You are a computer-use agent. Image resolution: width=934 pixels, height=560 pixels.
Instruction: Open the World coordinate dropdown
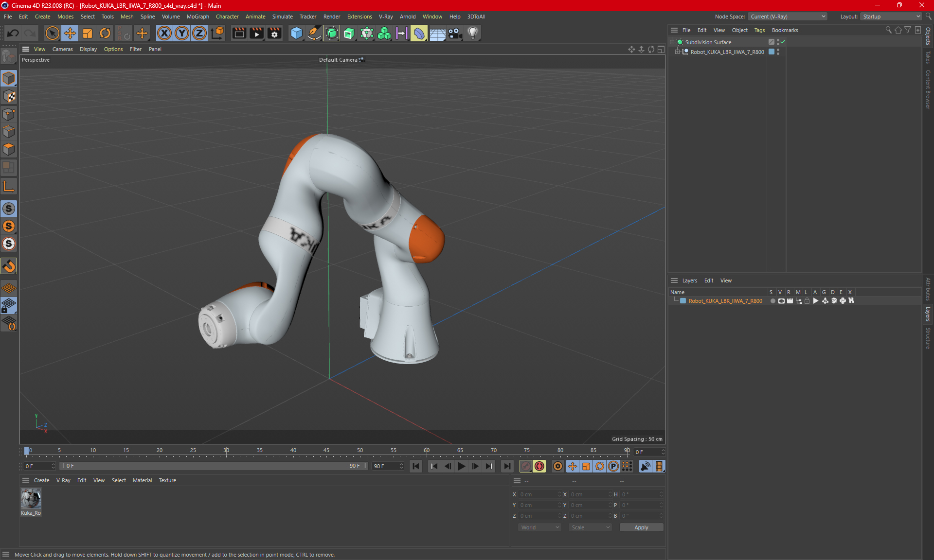point(539,527)
